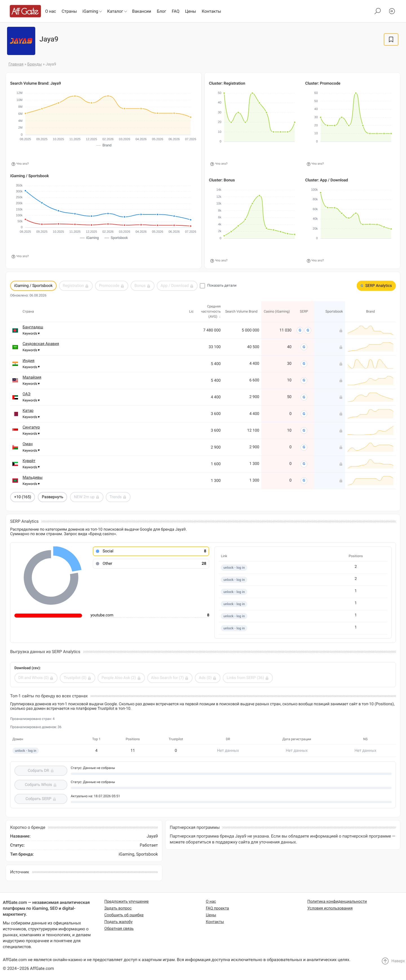Screen dimensions: 406x980
Task: Open the Google SERP icon for India row
Action: (304, 364)
